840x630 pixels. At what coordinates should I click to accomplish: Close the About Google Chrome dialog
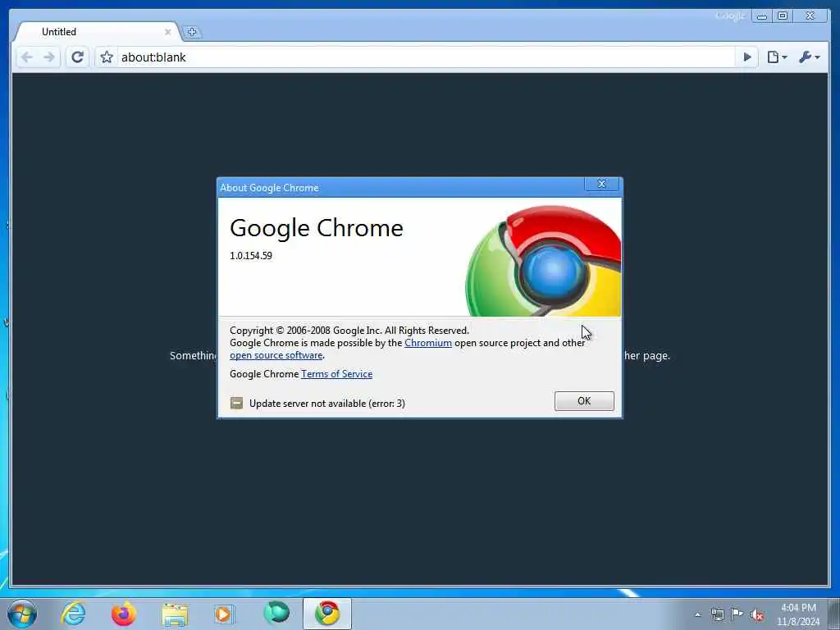pyautogui.click(x=601, y=184)
